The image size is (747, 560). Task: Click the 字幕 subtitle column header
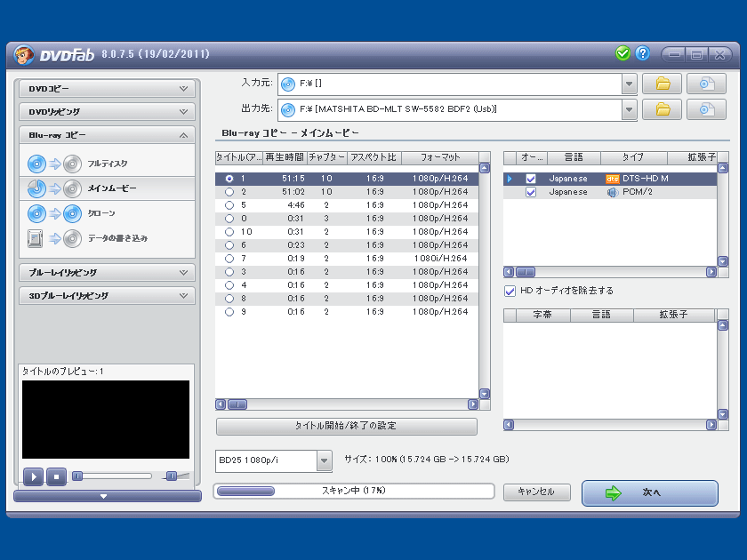[x=542, y=315]
